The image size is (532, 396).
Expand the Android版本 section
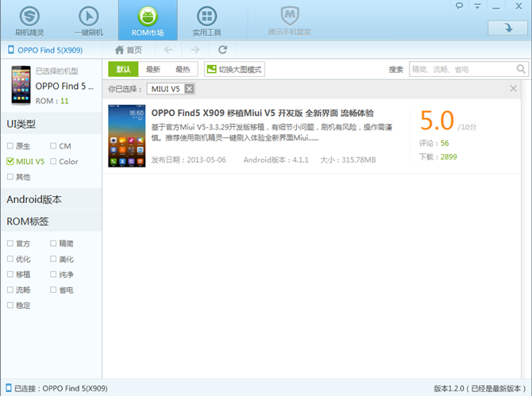34,199
